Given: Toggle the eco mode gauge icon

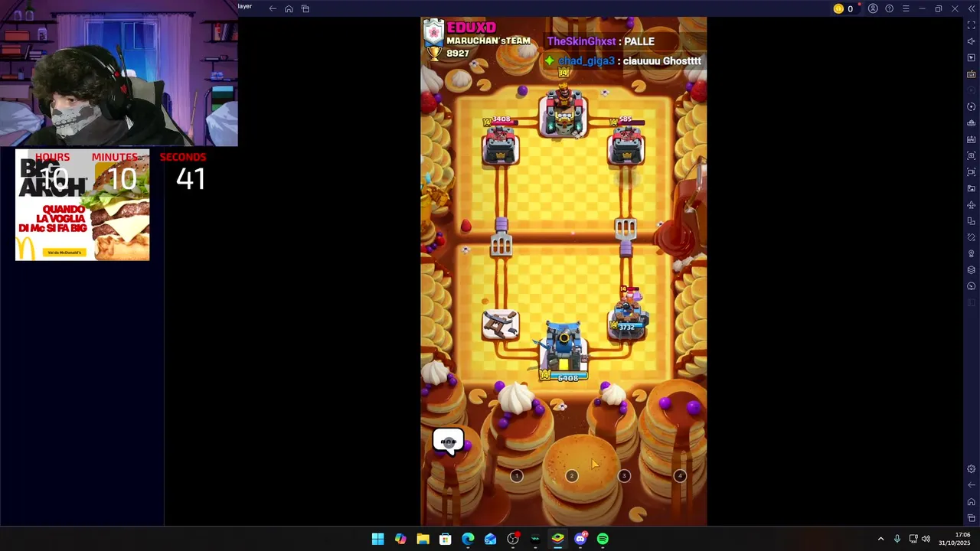Looking at the screenshot, I should [x=971, y=286].
